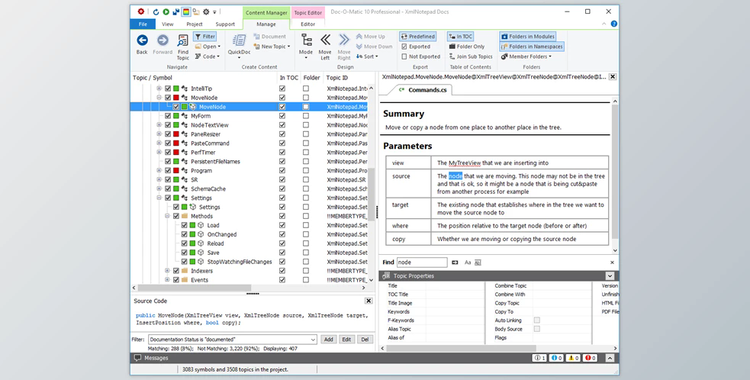Toggle the Exported checkbox in Export group

point(404,46)
